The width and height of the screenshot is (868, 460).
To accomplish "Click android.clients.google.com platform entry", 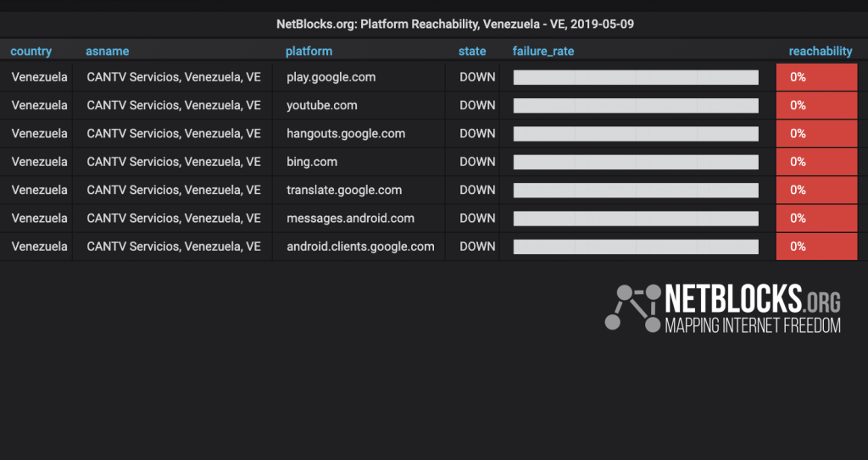I will [360, 247].
